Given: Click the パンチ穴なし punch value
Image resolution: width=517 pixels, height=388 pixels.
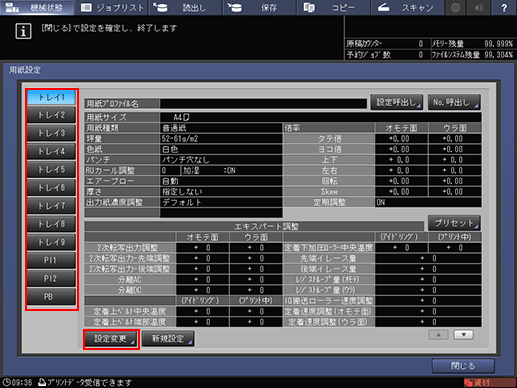Looking at the screenshot, I should pos(221,160).
